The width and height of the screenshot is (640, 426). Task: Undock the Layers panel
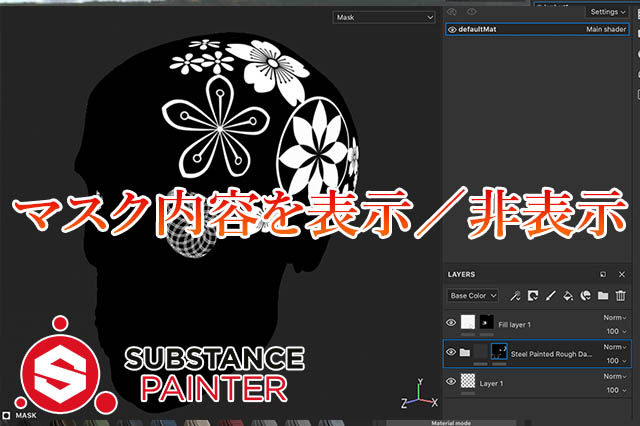(x=603, y=274)
